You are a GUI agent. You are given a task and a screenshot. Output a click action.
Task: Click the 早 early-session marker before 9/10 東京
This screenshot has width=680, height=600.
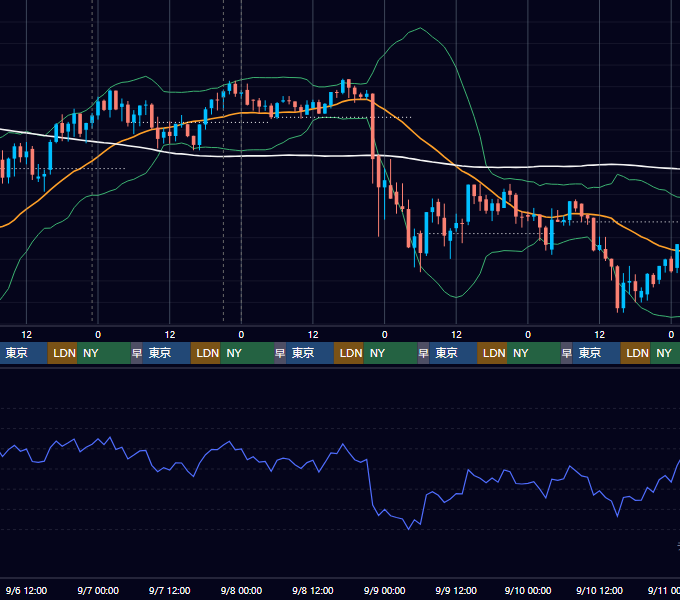pyautogui.click(x=566, y=353)
